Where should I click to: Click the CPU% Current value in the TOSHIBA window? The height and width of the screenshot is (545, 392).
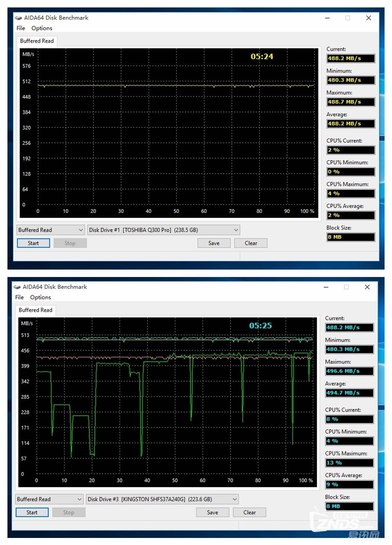click(351, 150)
